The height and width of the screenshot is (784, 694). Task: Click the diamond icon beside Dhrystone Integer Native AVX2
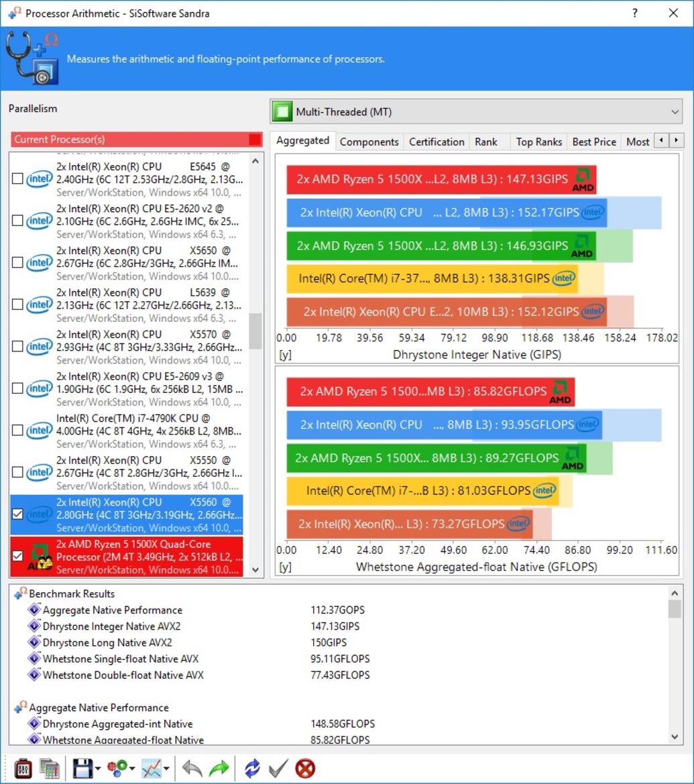(x=34, y=626)
